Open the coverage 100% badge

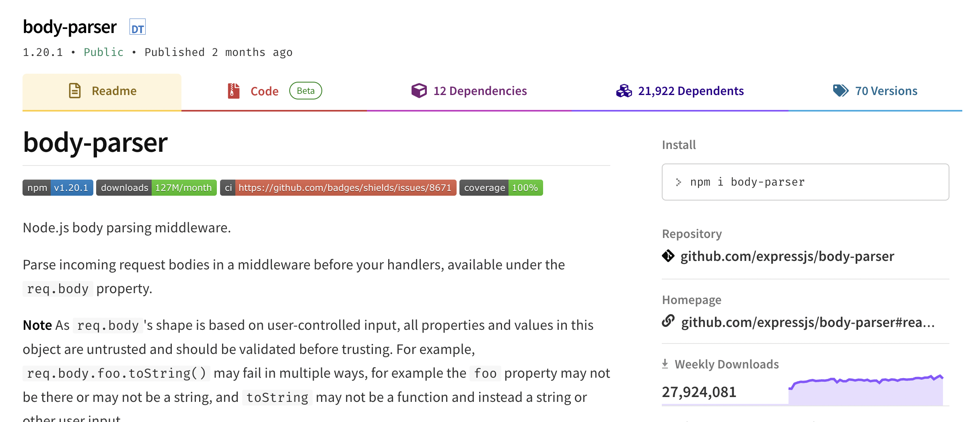[x=501, y=188]
